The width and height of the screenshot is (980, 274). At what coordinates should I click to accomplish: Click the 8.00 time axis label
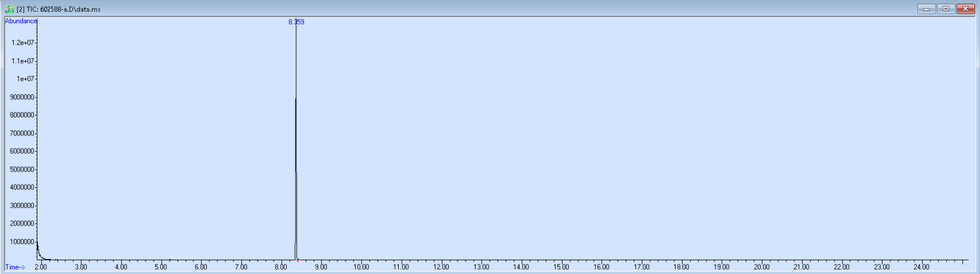coord(281,267)
